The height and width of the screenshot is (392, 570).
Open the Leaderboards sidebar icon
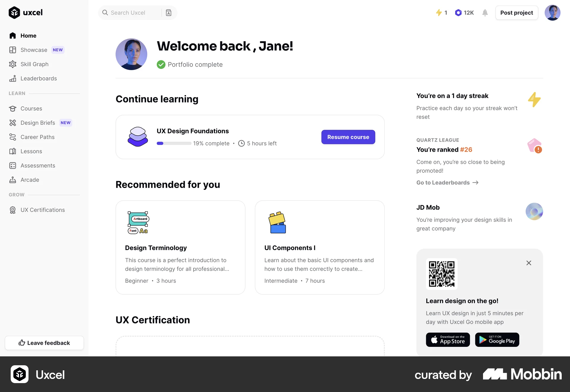tap(13, 78)
